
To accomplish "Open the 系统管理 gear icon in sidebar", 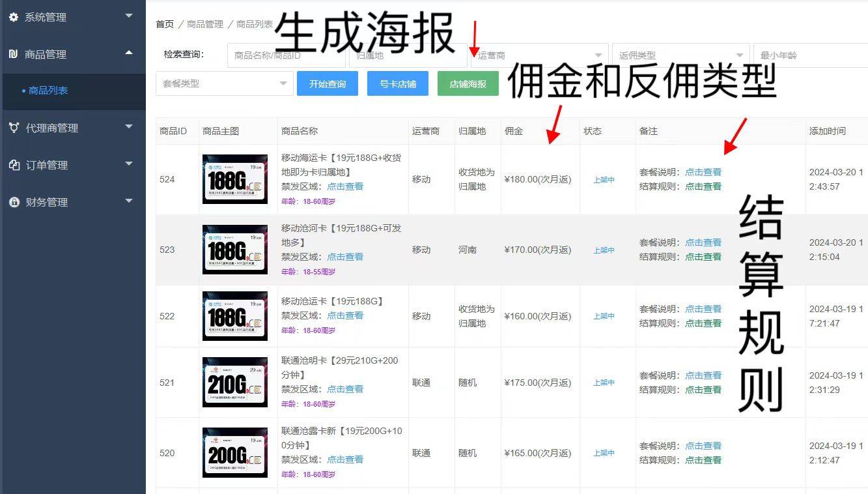I will coord(13,17).
